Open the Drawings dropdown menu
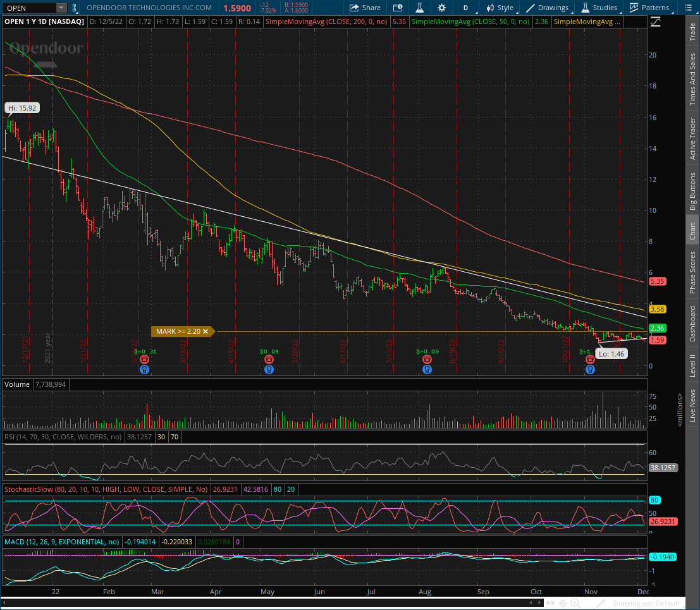 [x=547, y=8]
